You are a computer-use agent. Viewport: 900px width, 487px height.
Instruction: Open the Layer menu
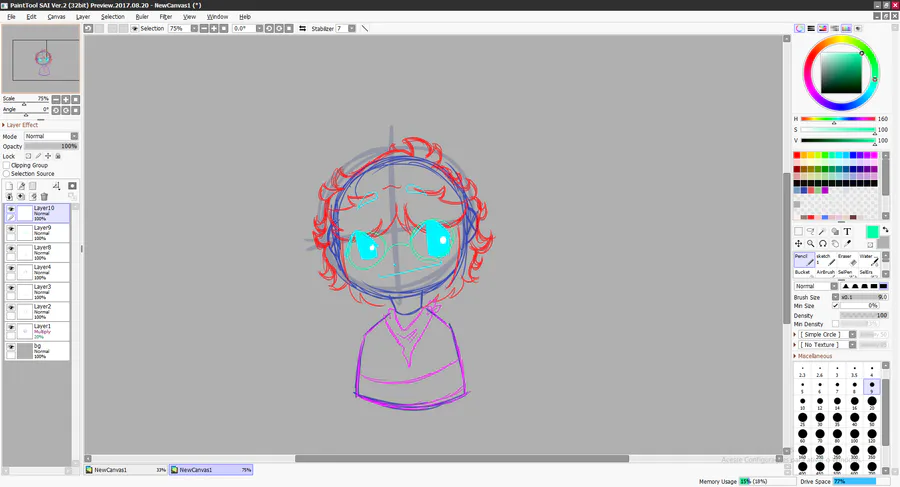83,17
